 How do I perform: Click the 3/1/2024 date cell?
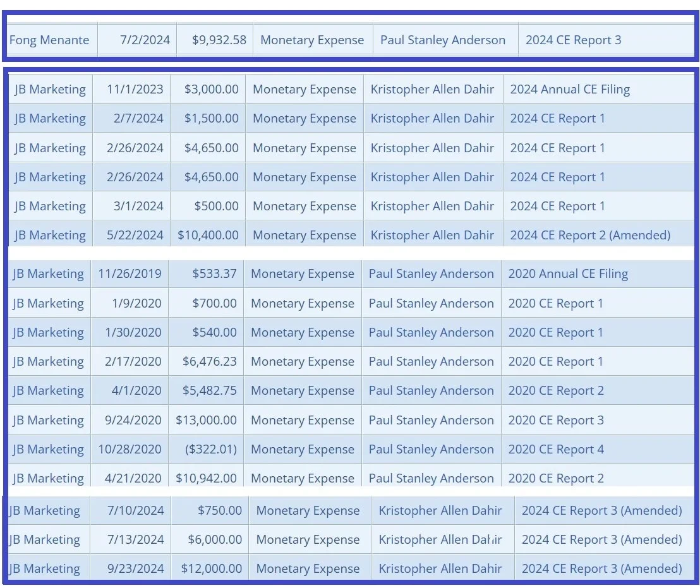[x=138, y=206]
